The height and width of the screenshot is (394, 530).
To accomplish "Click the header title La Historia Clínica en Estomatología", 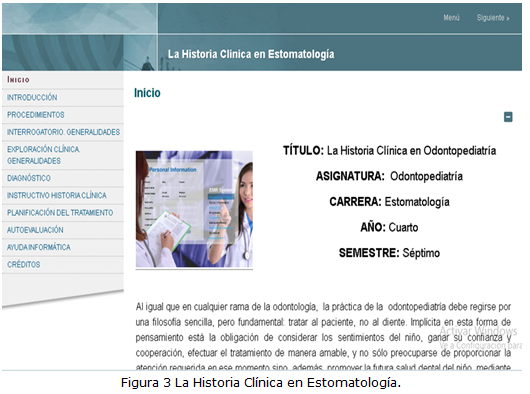I will 251,54.
